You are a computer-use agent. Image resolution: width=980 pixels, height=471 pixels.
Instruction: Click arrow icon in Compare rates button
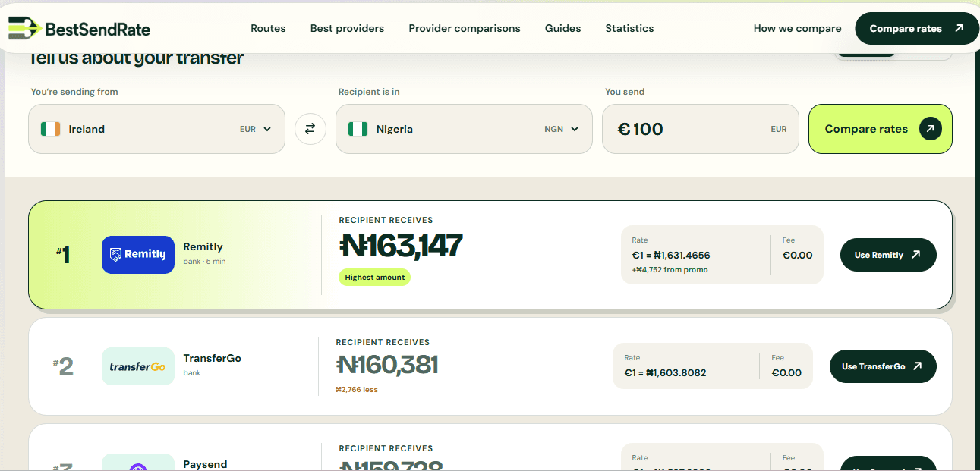[x=931, y=129]
